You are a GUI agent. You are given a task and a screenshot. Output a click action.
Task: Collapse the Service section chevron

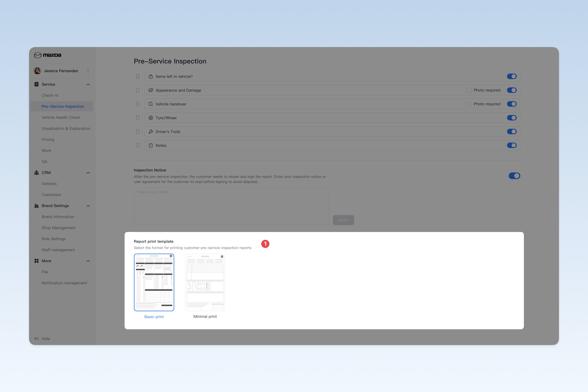pyautogui.click(x=88, y=84)
